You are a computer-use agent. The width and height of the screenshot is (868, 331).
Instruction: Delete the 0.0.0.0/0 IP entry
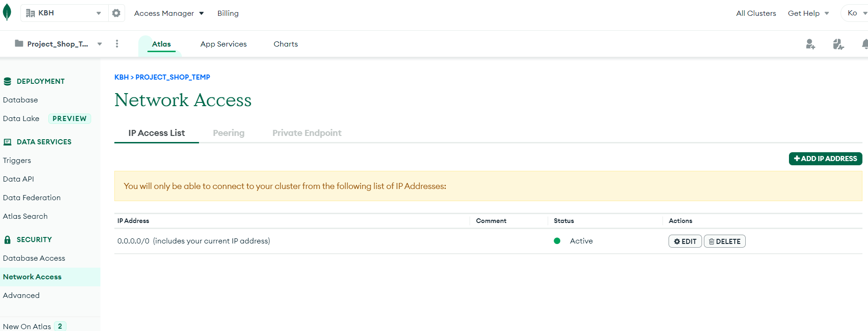point(724,241)
